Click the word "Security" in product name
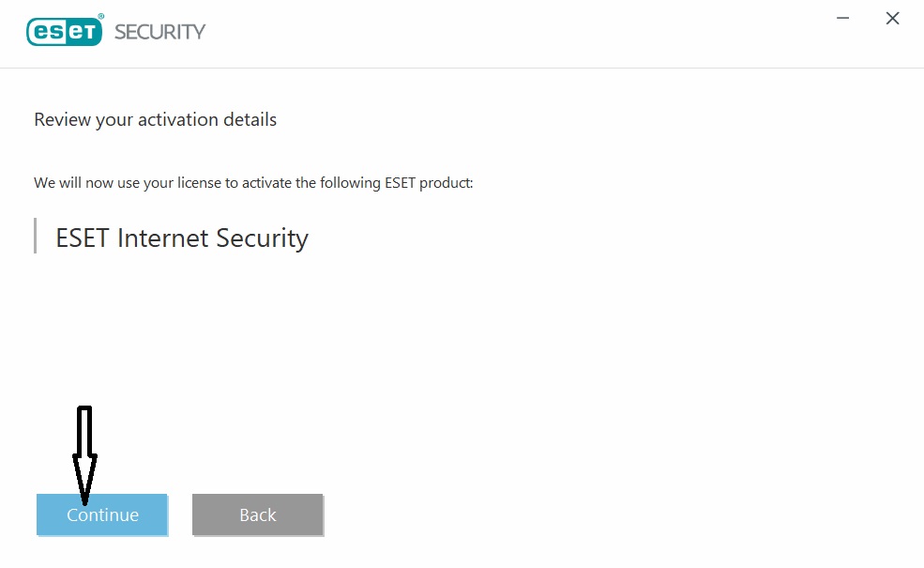Viewport: 924px width, 568px height. (x=262, y=238)
